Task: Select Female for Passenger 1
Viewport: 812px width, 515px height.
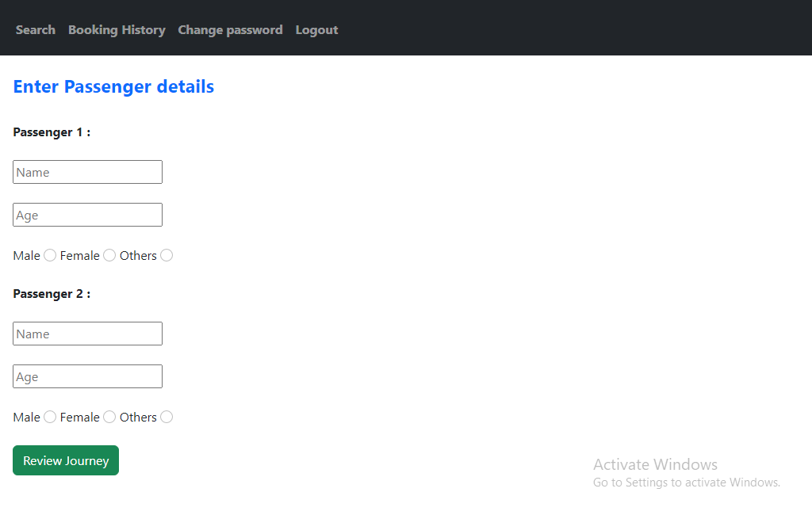Action: click(x=109, y=255)
